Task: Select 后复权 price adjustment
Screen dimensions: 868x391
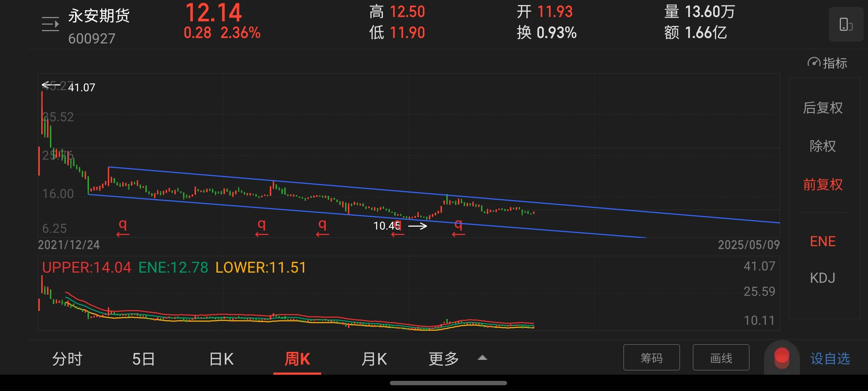Action: point(823,108)
